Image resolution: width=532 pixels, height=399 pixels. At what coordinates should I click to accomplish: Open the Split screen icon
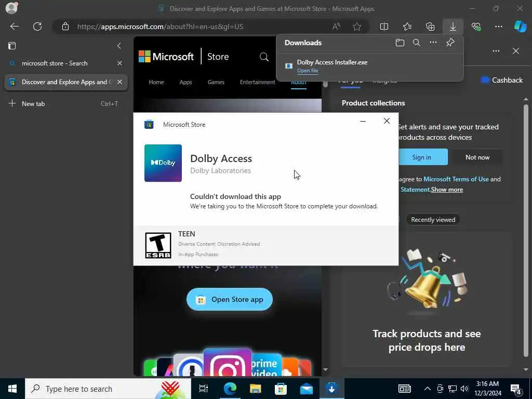(x=384, y=26)
